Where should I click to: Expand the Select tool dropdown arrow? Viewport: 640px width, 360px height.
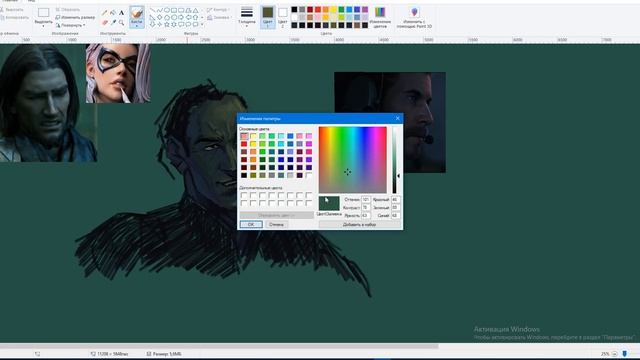point(43,26)
